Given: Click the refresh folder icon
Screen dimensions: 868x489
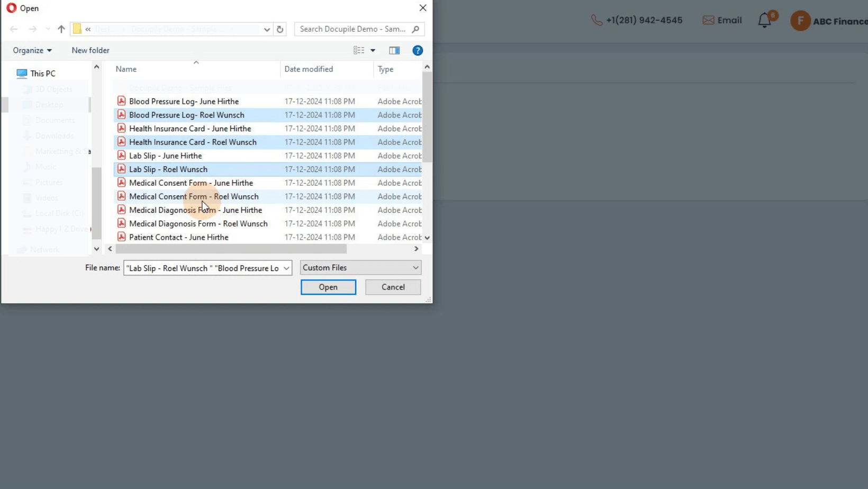Looking at the screenshot, I should (x=280, y=30).
